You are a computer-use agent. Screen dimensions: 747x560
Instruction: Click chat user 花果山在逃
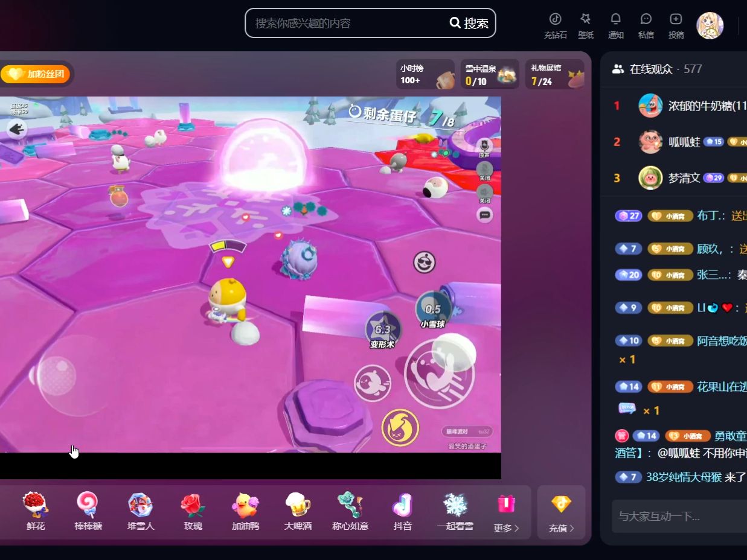[722, 386]
